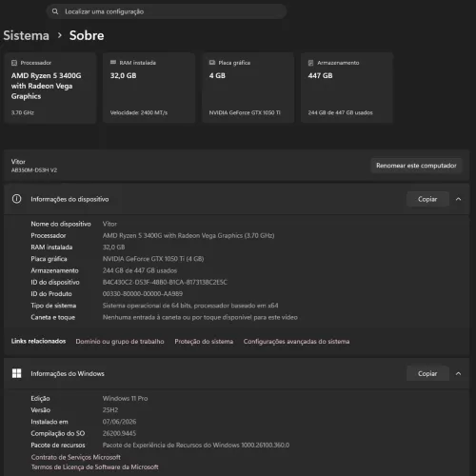
Task: Open 'Proteção do sistema' link
Action: pos(204,342)
